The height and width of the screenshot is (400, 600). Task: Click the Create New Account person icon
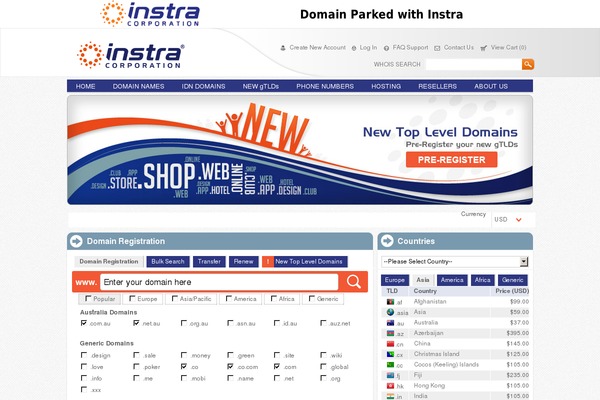tap(283, 48)
